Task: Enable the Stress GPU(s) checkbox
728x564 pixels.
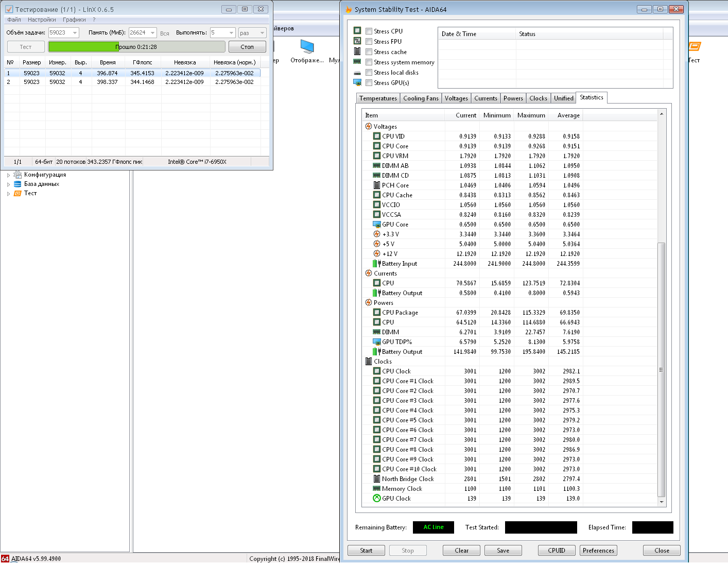Action: coord(369,82)
